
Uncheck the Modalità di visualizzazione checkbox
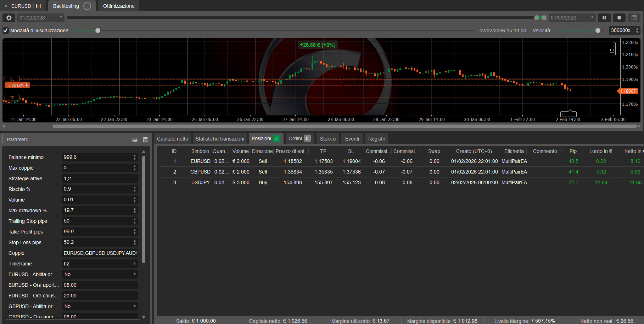pyautogui.click(x=5, y=31)
